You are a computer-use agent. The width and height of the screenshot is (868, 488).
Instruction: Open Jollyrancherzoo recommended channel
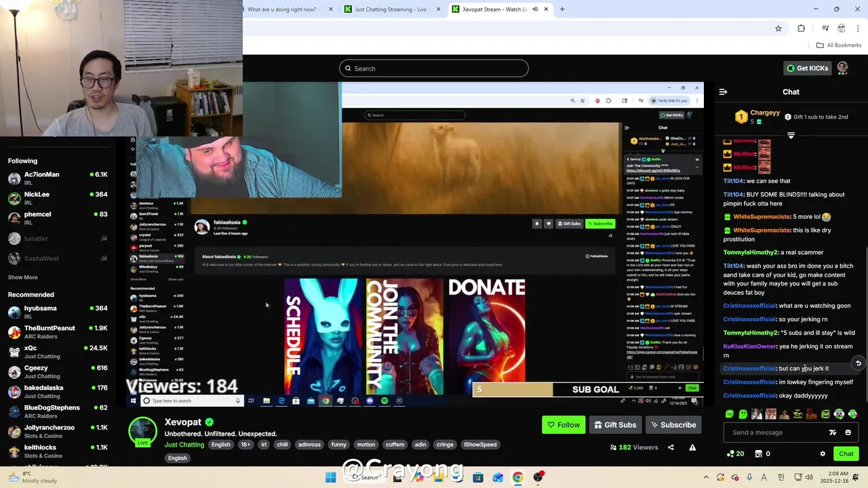(58, 432)
